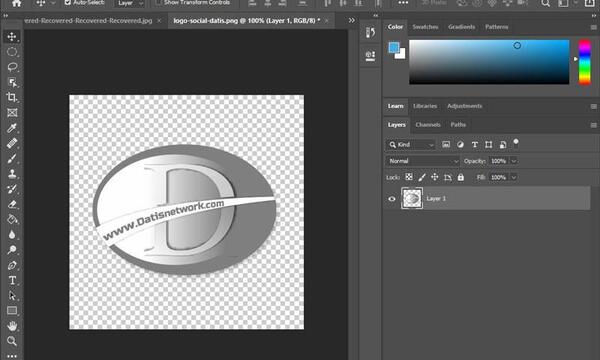Select the History Brush tool

click(12, 189)
